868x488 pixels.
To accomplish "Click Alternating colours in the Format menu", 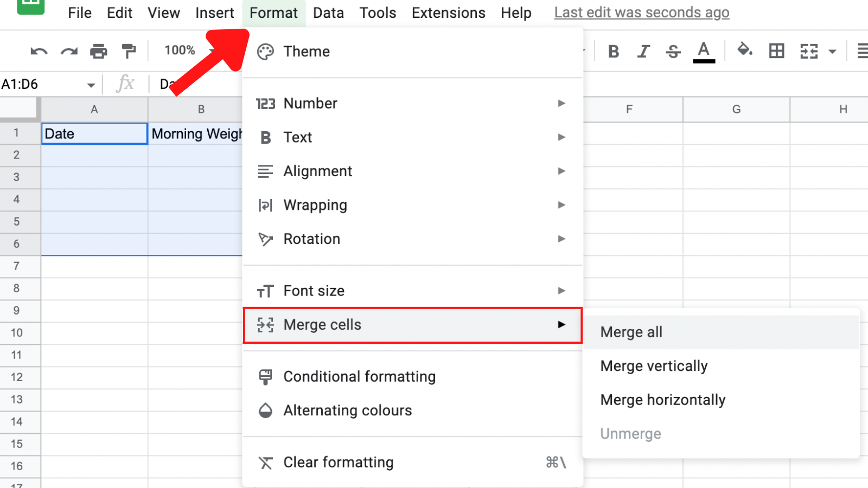I will tap(347, 410).
